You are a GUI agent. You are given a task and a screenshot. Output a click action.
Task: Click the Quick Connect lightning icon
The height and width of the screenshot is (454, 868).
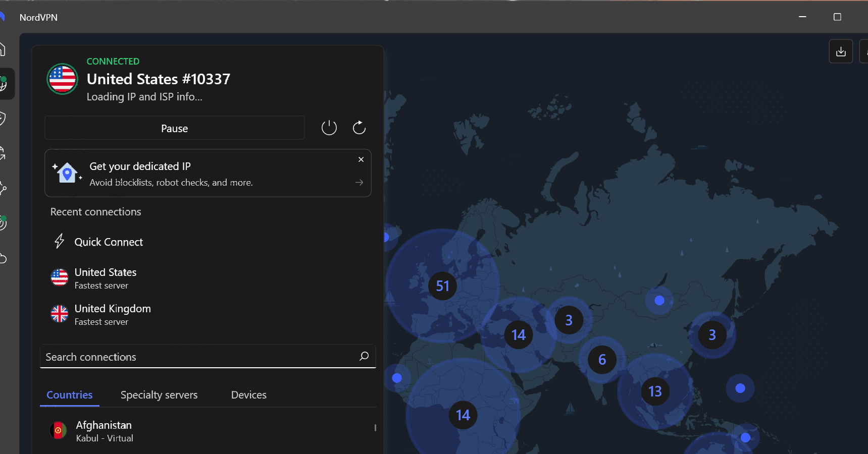59,241
